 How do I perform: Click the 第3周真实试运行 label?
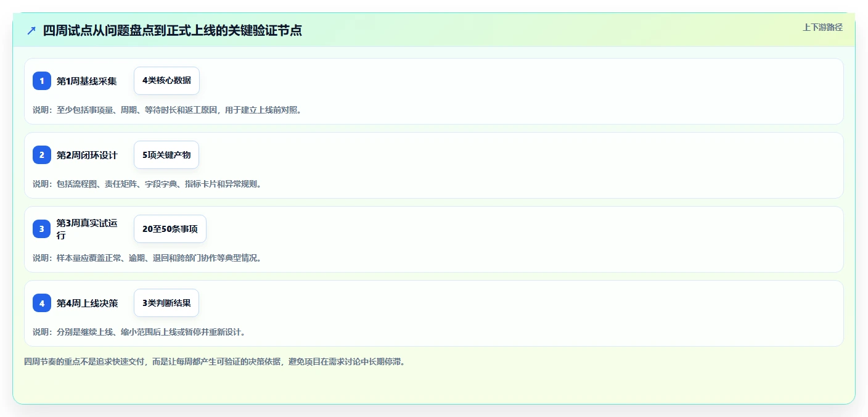87,229
